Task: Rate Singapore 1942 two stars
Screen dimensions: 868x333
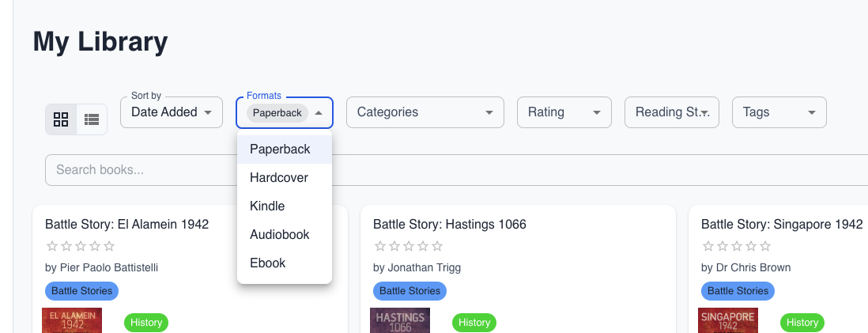Action: click(x=723, y=246)
